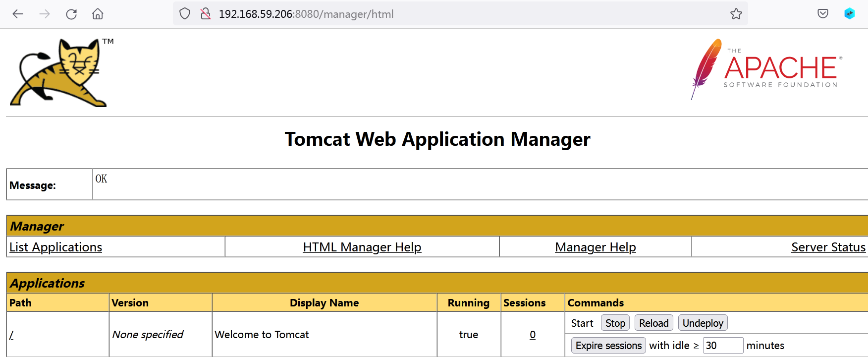Open the root path / application link
Image resolution: width=868 pixels, height=357 pixels.
(11, 335)
